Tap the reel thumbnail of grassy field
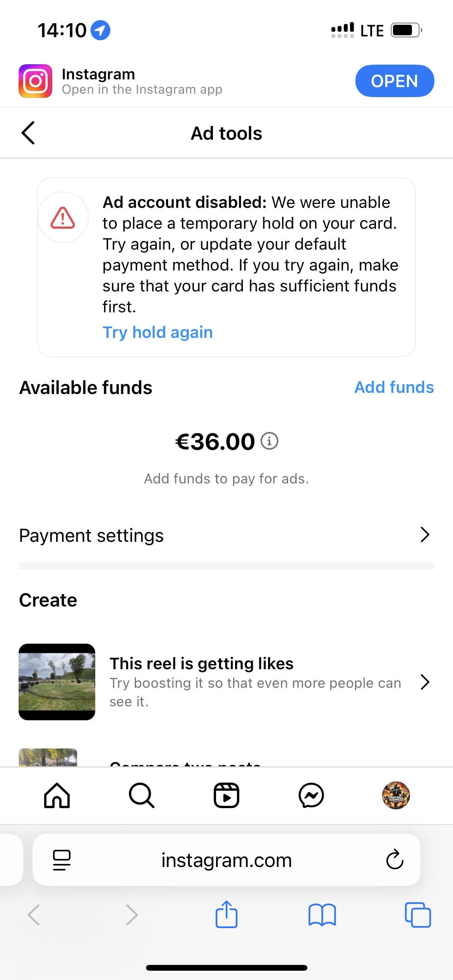Screen dimensions: 453x980 pyautogui.click(x=57, y=682)
